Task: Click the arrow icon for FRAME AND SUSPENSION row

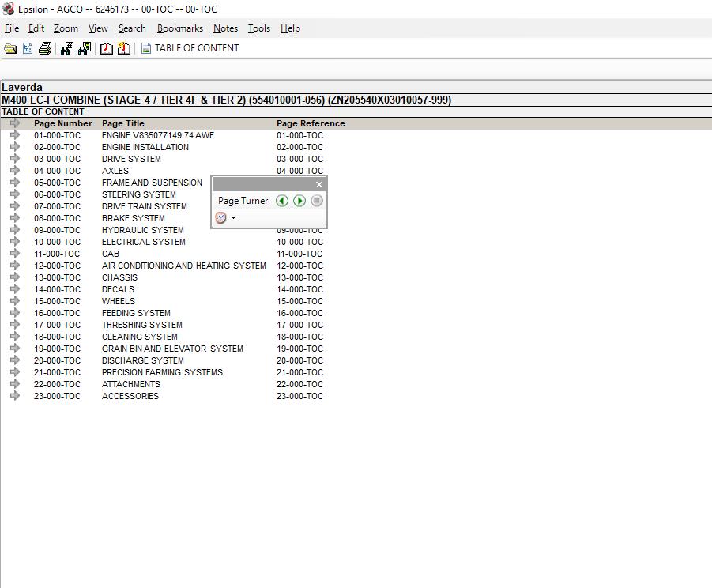Action: [x=14, y=182]
